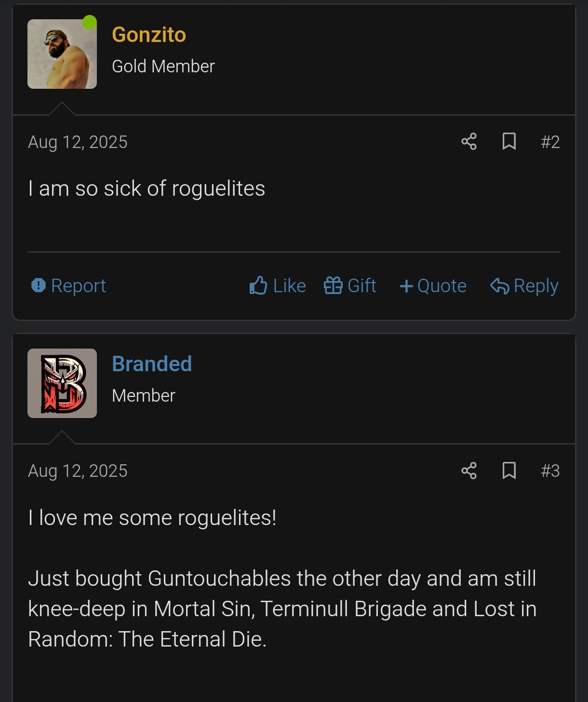Toggle the Like on Gonzito's post
Image resolution: width=588 pixels, height=702 pixels.
coord(278,285)
